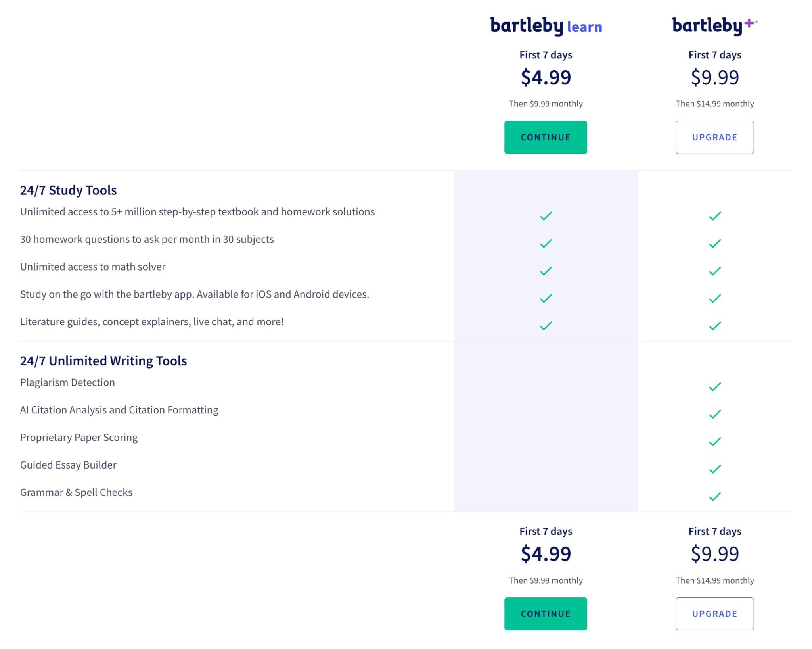Click bartleby+ checkmark for Plagiarism Detection
This screenshot has height=649, width=812.
coord(714,386)
